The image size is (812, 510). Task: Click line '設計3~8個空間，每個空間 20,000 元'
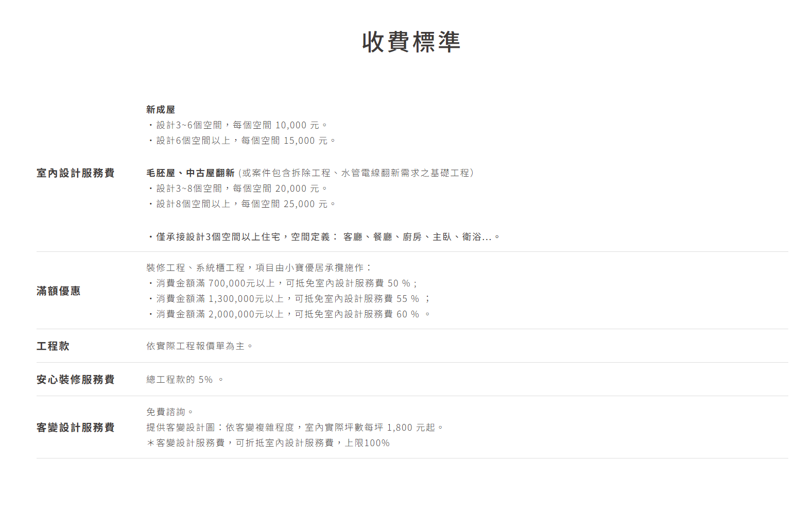point(237,189)
